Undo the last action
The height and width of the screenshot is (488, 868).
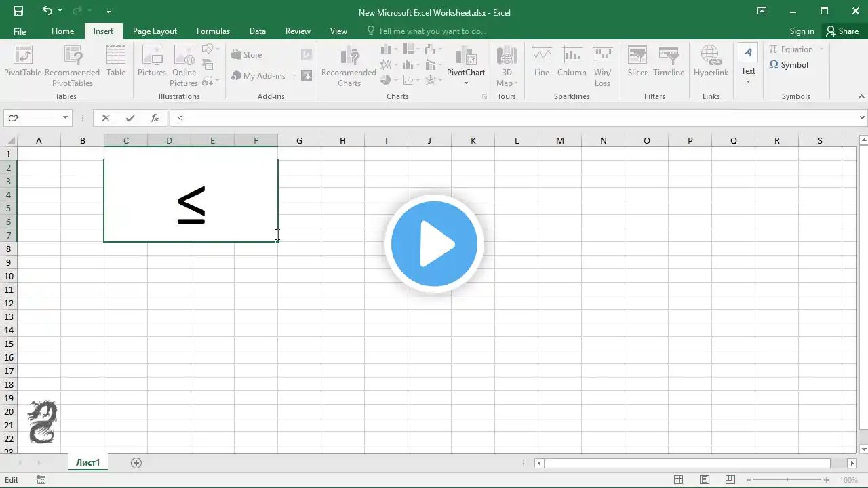tap(47, 11)
